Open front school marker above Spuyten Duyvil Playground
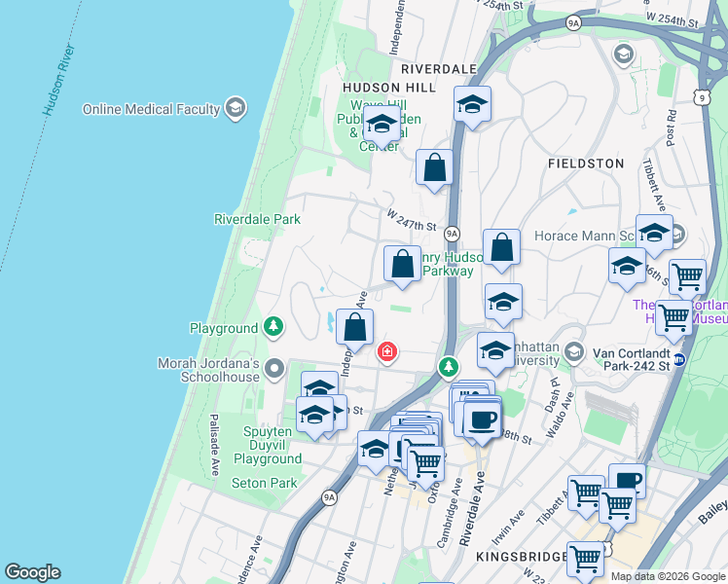The image size is (728, 584). pos(314,417)
